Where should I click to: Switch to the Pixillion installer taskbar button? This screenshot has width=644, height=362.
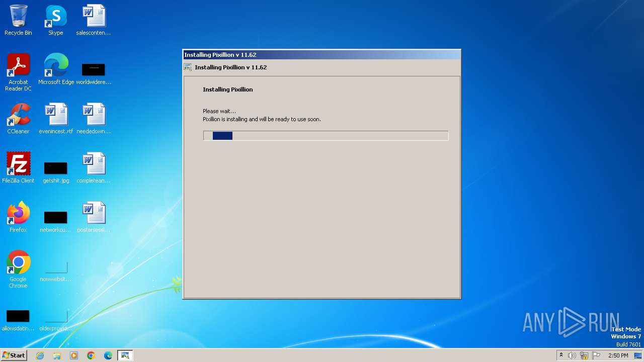click(125, 355)
